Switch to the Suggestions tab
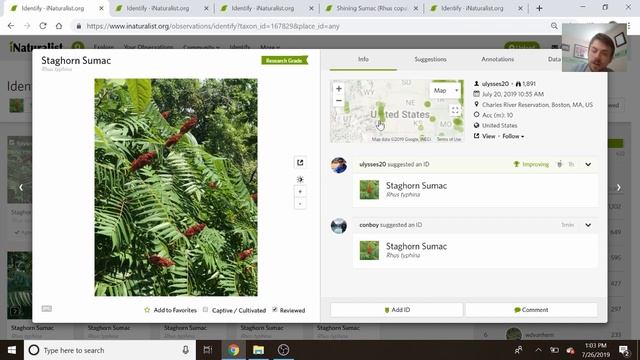The image size is (640, 360). click(x=430, y=60)
